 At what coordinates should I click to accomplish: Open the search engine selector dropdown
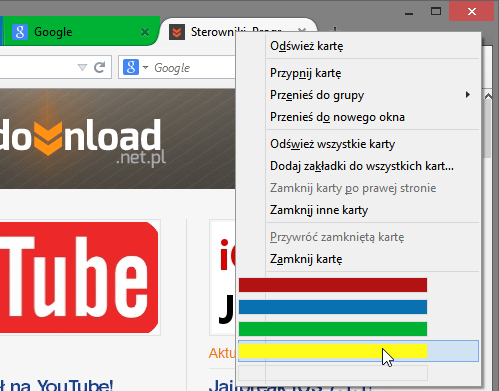tap(145, 67)
